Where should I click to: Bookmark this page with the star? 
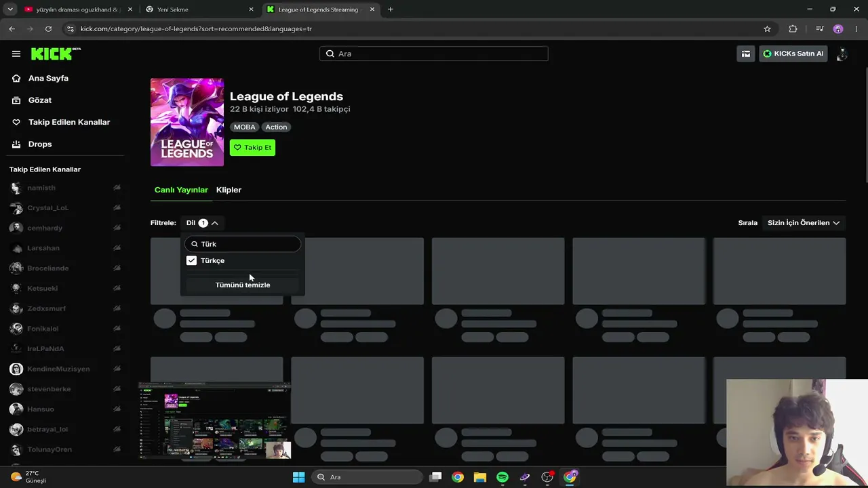tap(767, 29)
